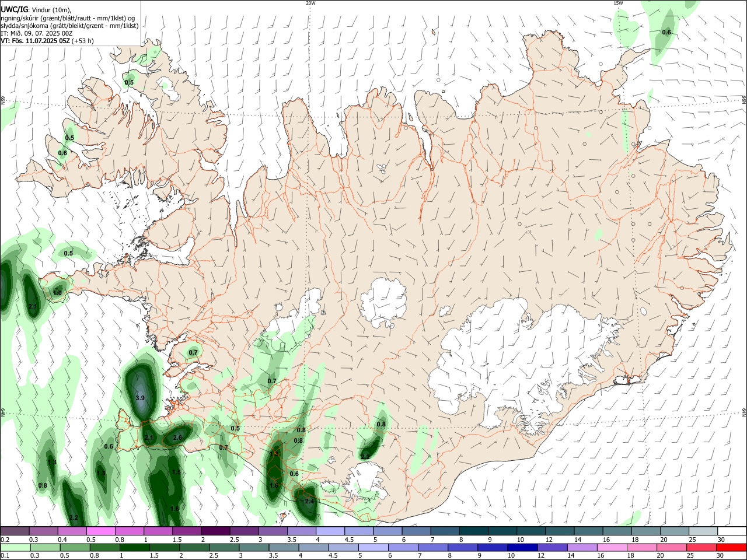747x560 pixels.
Task: Pick the bright red swatch at lower row 30
Action: pos(731,547)
